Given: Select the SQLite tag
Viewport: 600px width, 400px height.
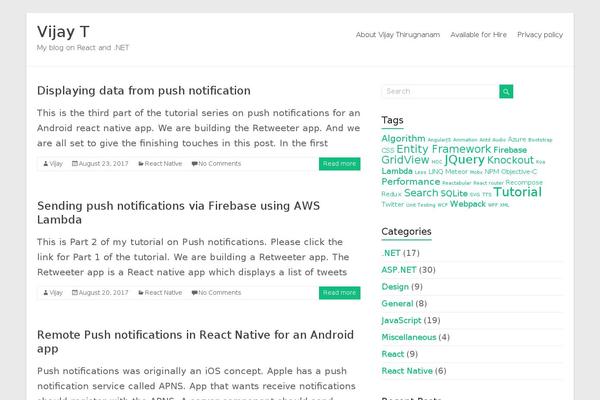Looking at the screenshot, I should pos(454,194).
